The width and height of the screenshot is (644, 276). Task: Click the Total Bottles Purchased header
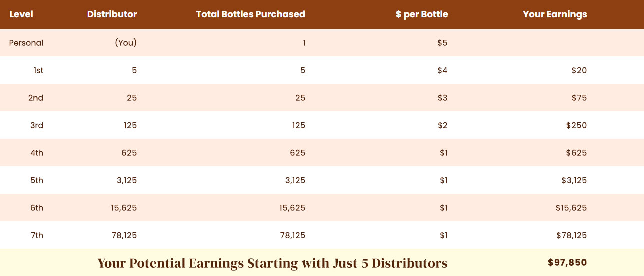coord(250,14)
